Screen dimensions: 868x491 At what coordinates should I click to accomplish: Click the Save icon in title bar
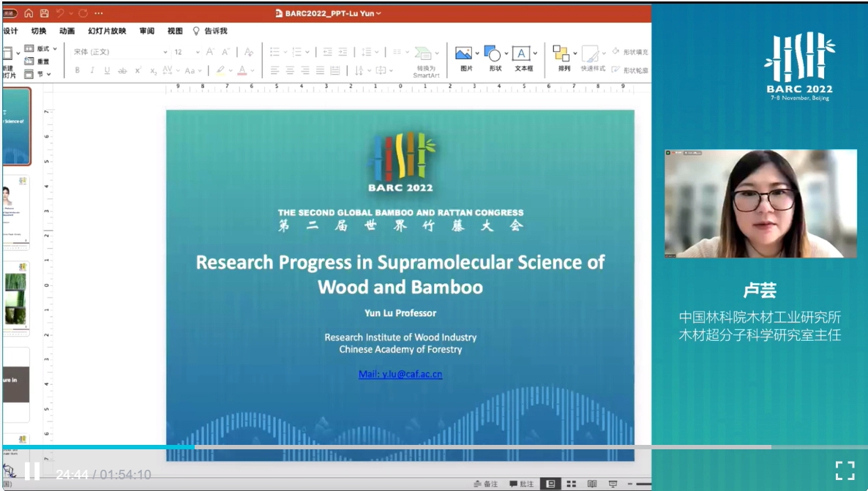pyautogui.click(x=45, y=13)
